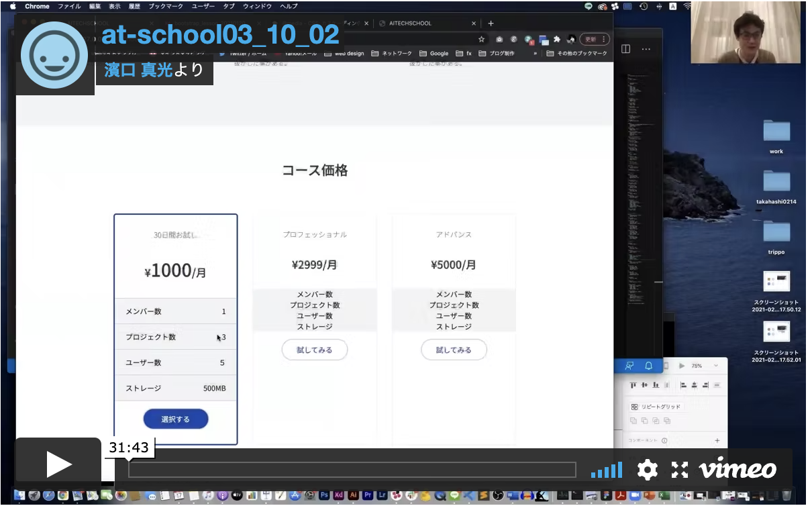Show hidden bookmarks with the » chevron
This screenshot has height=506, width=812.
(x=535, y=53)
